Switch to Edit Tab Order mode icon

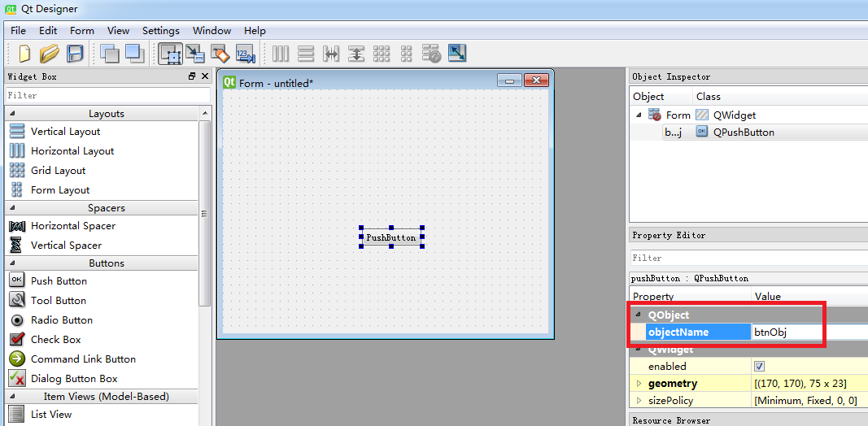point(245,54)
